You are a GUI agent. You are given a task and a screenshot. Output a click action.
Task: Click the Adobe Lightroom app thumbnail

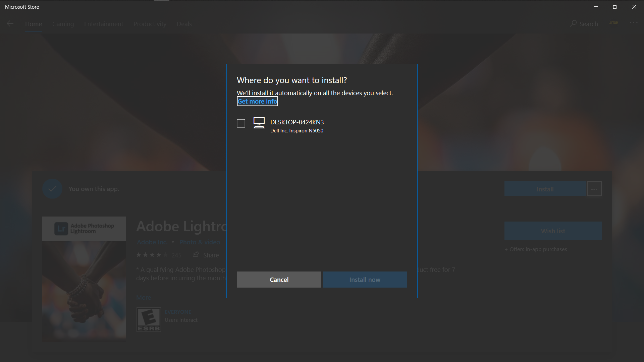(84, 279)
